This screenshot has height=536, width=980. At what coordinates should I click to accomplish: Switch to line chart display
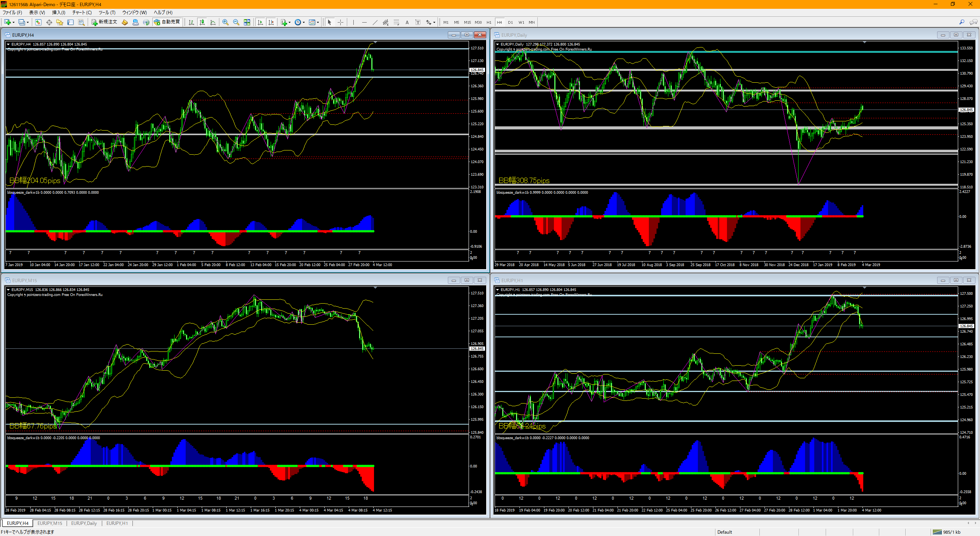(x=213, y=22)
